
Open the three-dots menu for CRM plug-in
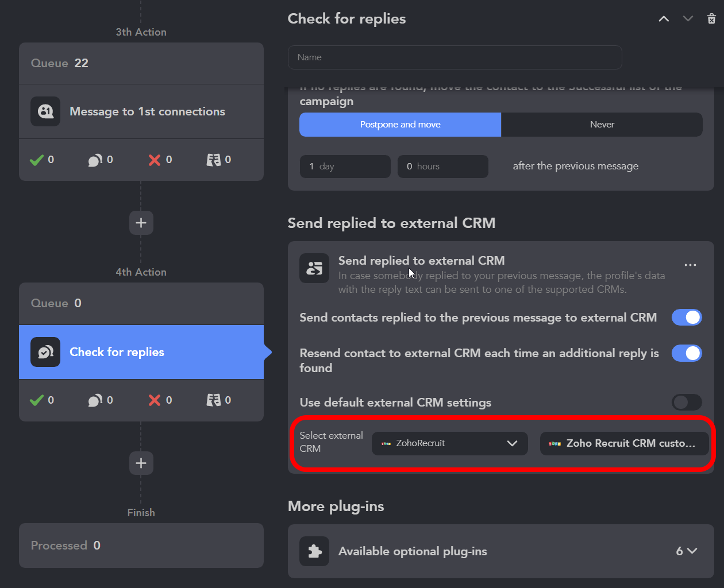(x=690, y=265)
